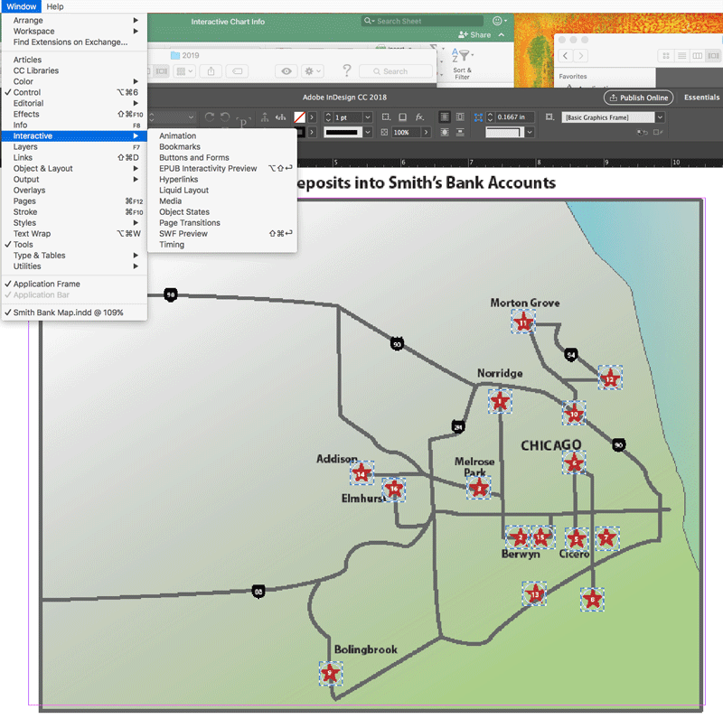
Task: Click the Finder action gear icon
Action: [313, 71]
